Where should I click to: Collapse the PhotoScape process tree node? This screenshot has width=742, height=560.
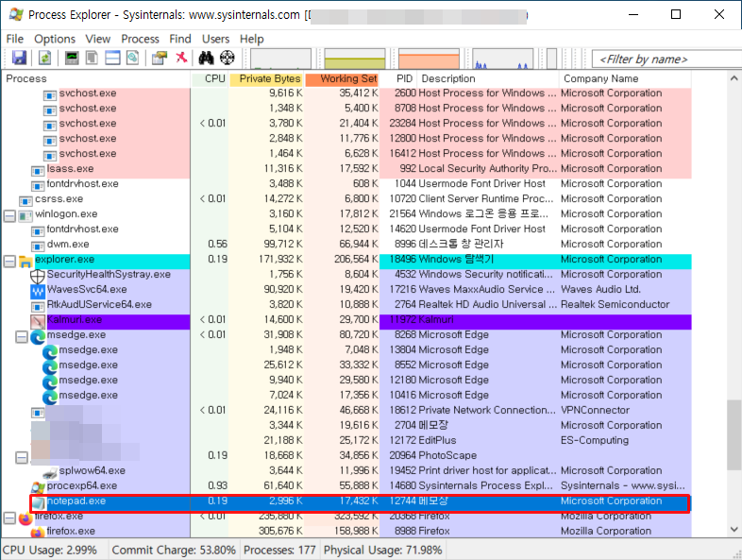coord(22,458)
